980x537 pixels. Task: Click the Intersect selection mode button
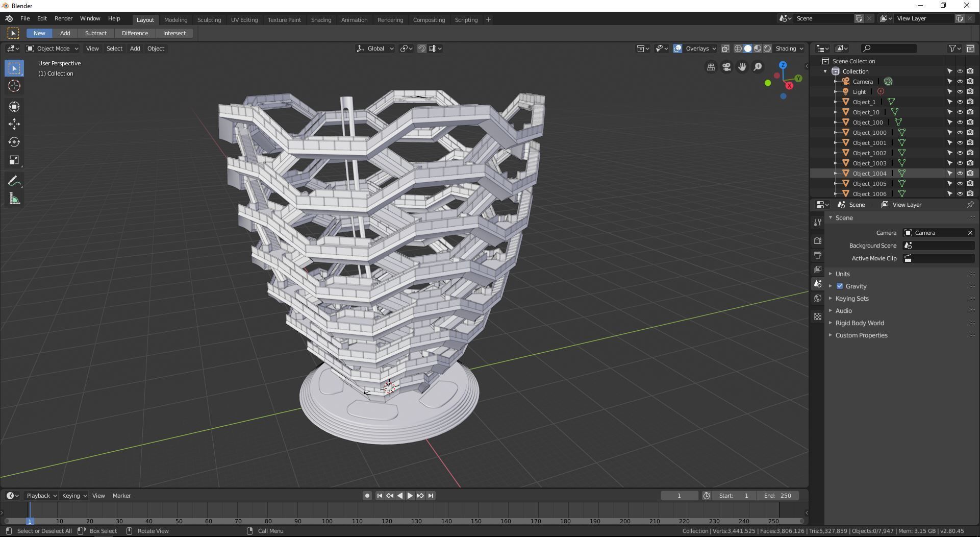[x=174, y=33]
